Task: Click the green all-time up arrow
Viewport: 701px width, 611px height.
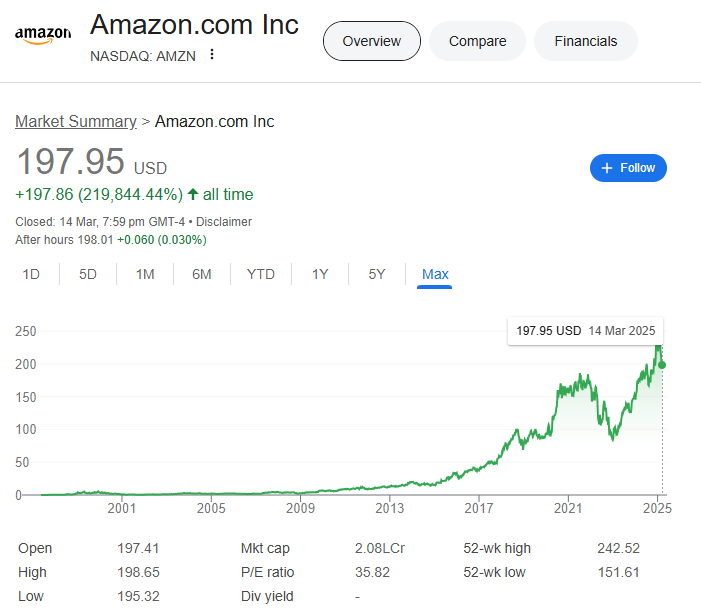Action: click(x=193, y=194)
